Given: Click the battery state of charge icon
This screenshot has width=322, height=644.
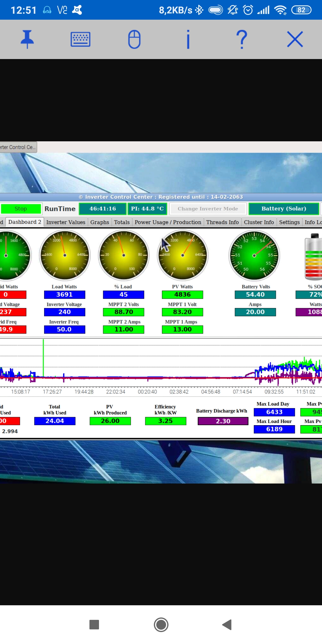Looking at the screenshot, I should tap(313, 257).
